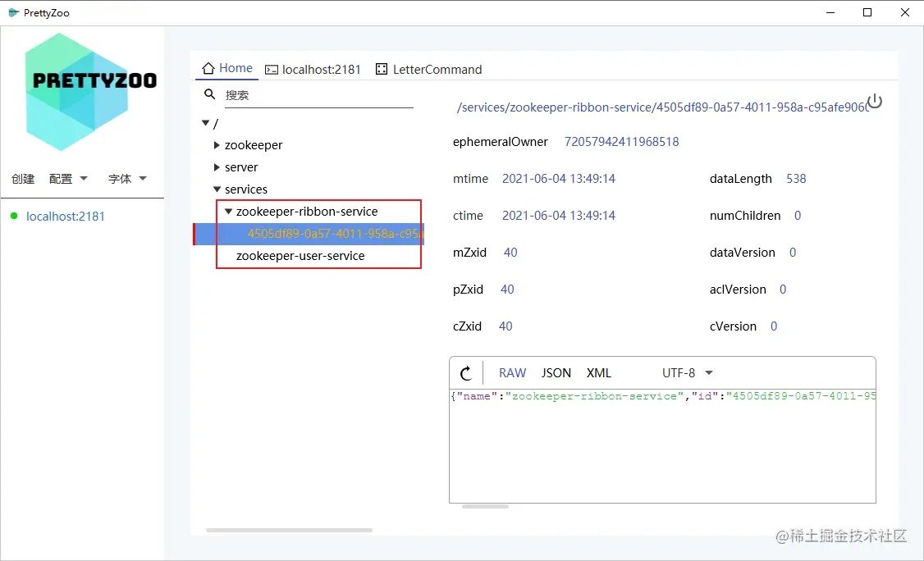The width and height of the screenshot is (924, 561).
Task: Minimize the PrettyZoo window
Action: coord(830,12)
